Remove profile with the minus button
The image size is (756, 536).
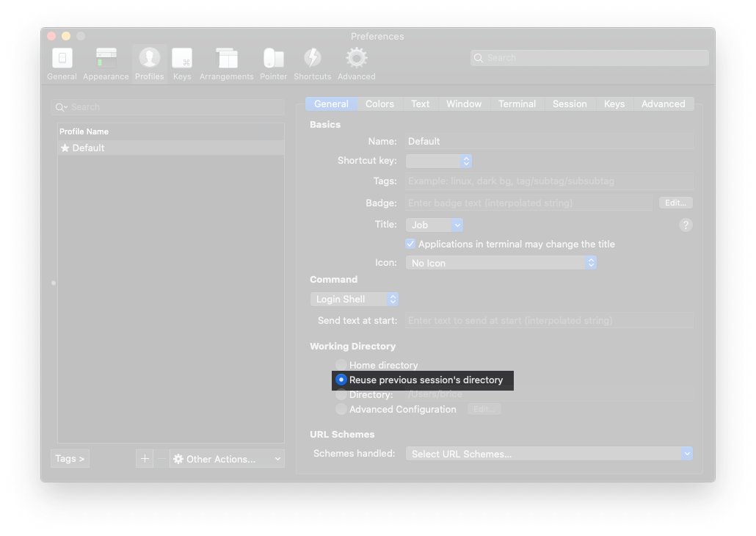pyautogui.click(x=161, y=459)
